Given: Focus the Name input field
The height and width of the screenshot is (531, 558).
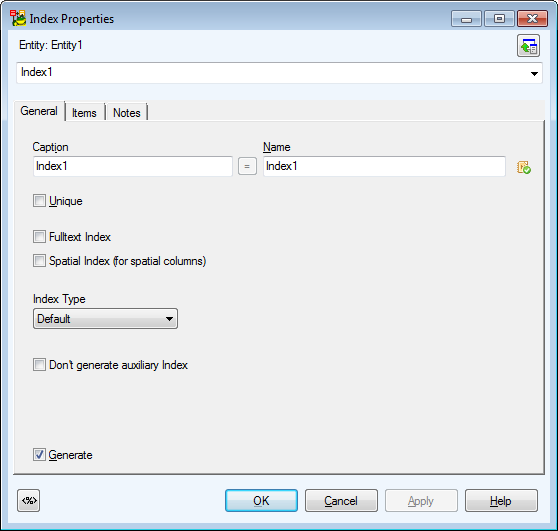Looking at the screenshot, I should [384, 166].
